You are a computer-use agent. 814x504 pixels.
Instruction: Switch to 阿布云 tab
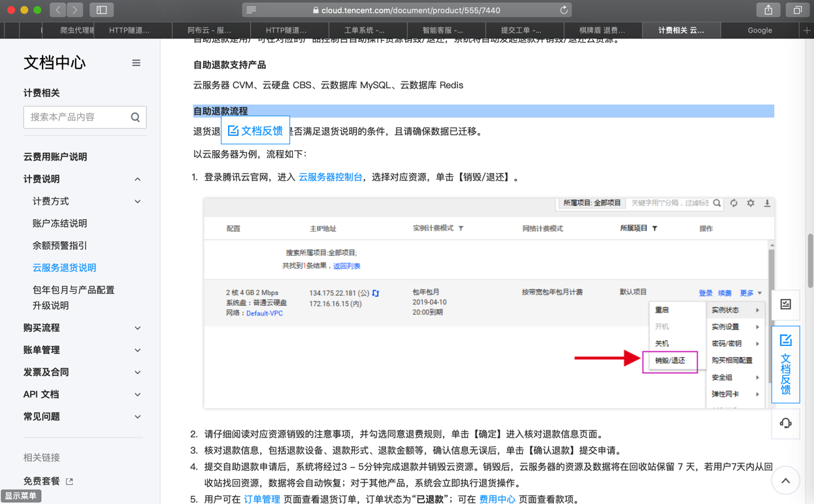click(211, 30)
